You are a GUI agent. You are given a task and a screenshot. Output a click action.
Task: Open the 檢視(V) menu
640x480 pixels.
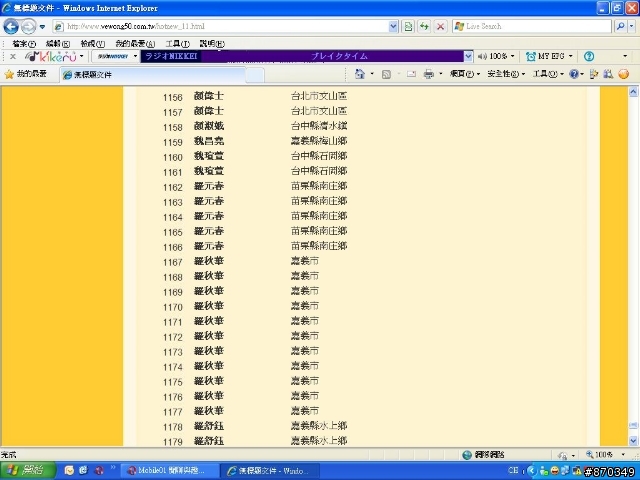pyautogui.click(x=93, y=43)
